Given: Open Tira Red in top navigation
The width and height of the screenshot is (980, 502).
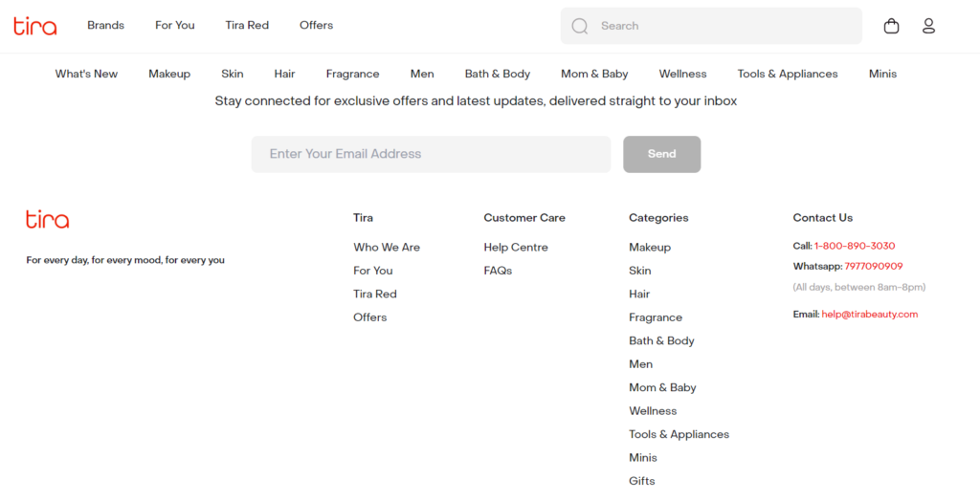Looking at the screenshot, I should click(247, 26).
